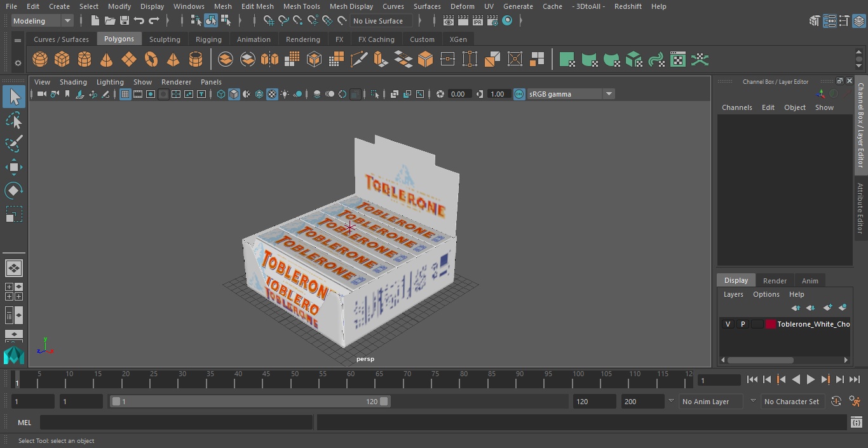The height and width of the screenshot is (448, 868).
Task: Toggle viewport grid display
Action: click(125, 94)
